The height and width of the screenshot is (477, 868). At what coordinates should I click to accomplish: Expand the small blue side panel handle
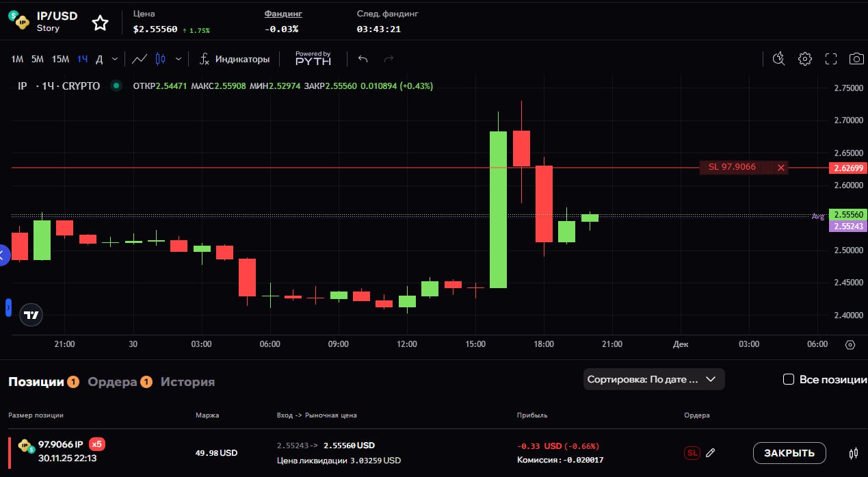[8, 308]
